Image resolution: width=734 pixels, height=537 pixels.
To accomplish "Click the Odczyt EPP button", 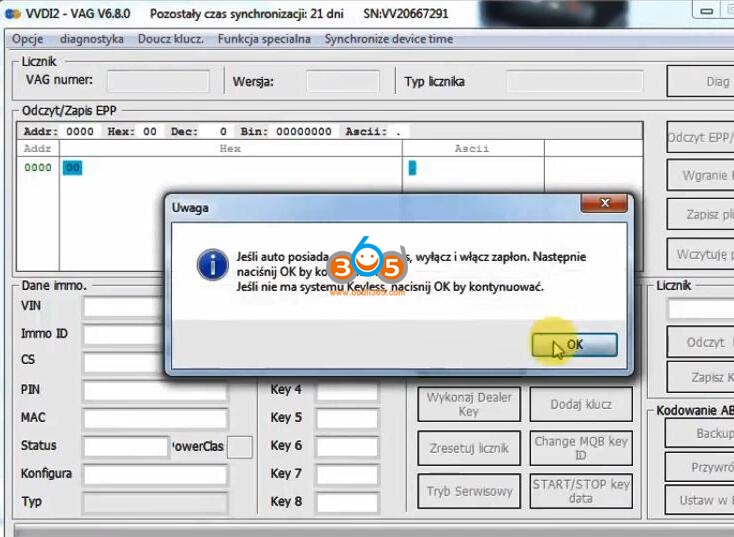I will 700,137.
